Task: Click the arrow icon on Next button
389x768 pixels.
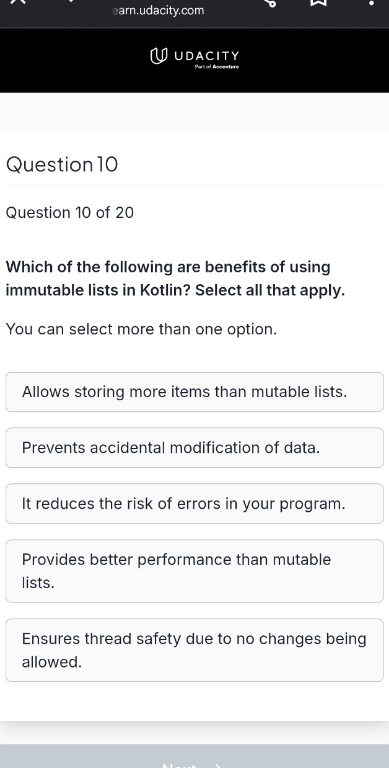Action: click(219, 766)
